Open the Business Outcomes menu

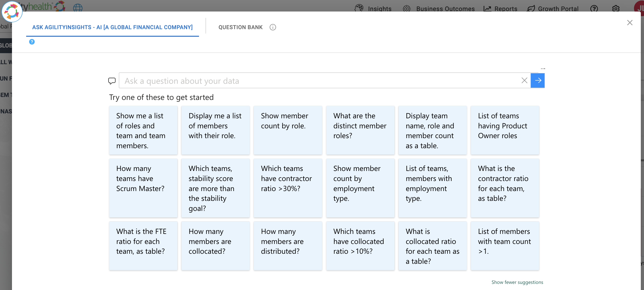[439, 9]
